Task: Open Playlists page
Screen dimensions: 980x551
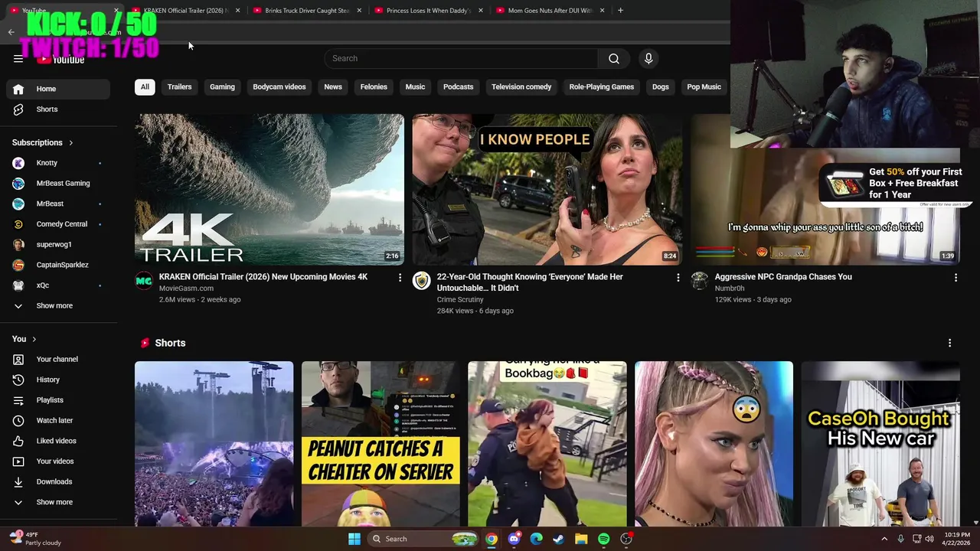Action: (58, 400)
